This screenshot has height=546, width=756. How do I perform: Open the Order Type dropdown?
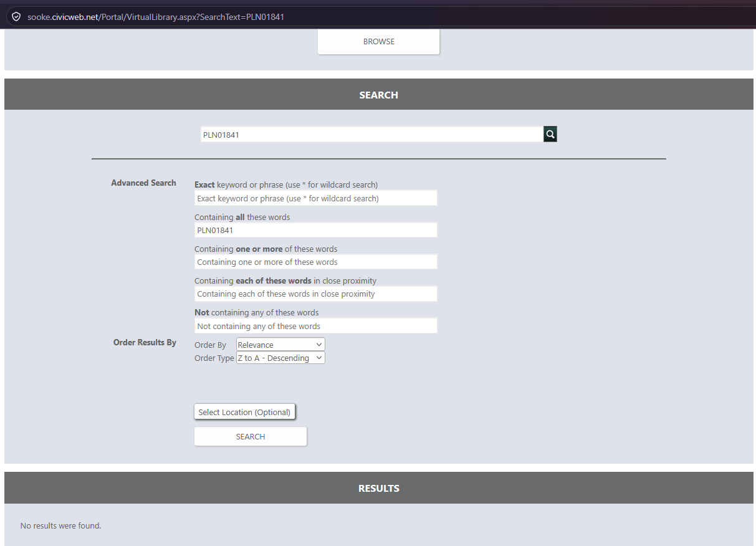coord(280,358)
